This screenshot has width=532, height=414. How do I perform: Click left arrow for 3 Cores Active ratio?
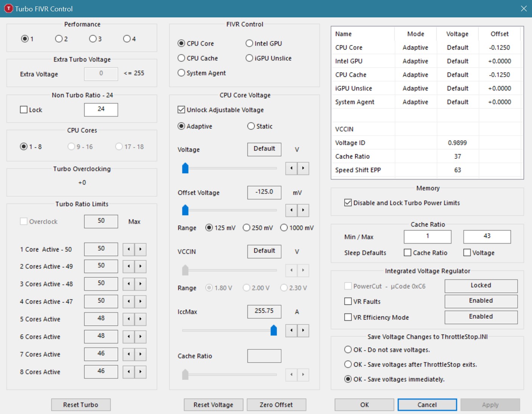coord(128,284)
